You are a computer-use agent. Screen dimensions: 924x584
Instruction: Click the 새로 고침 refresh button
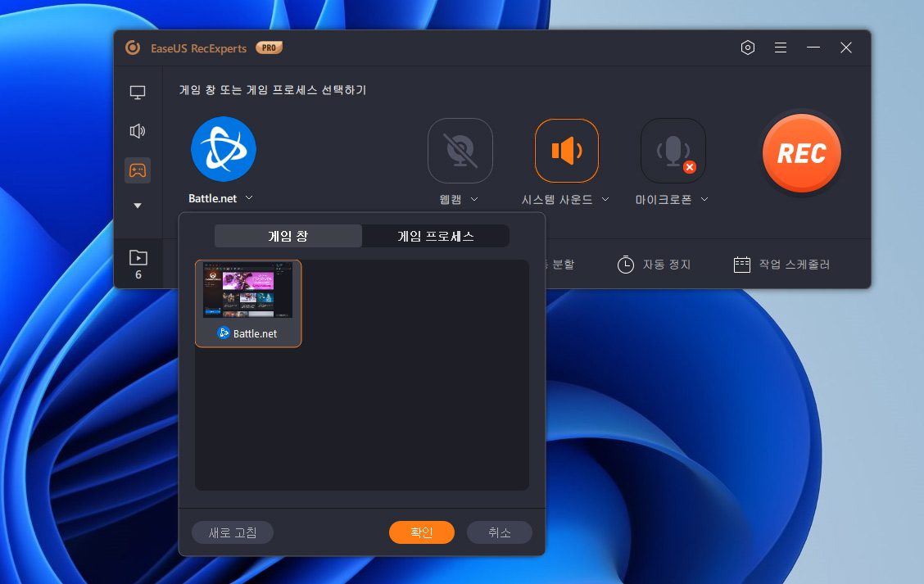pos(232,532)
